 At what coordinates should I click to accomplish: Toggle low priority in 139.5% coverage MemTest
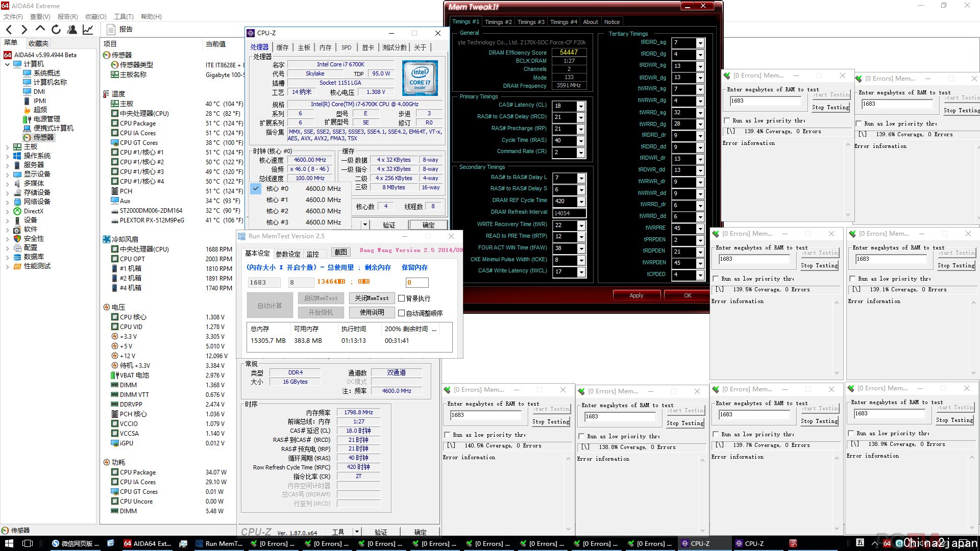716,279
